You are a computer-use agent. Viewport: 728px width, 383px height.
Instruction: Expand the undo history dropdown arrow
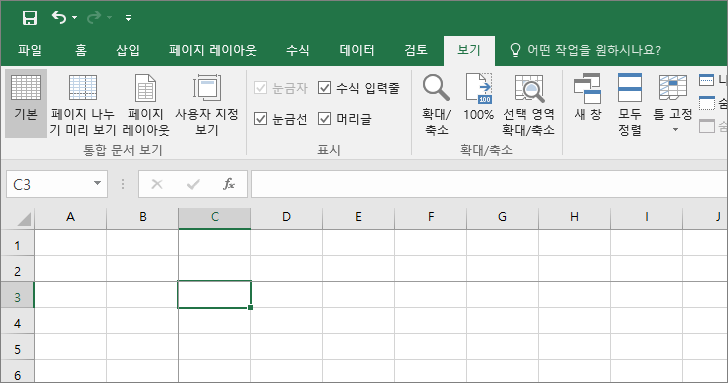[x=75, y=18]
